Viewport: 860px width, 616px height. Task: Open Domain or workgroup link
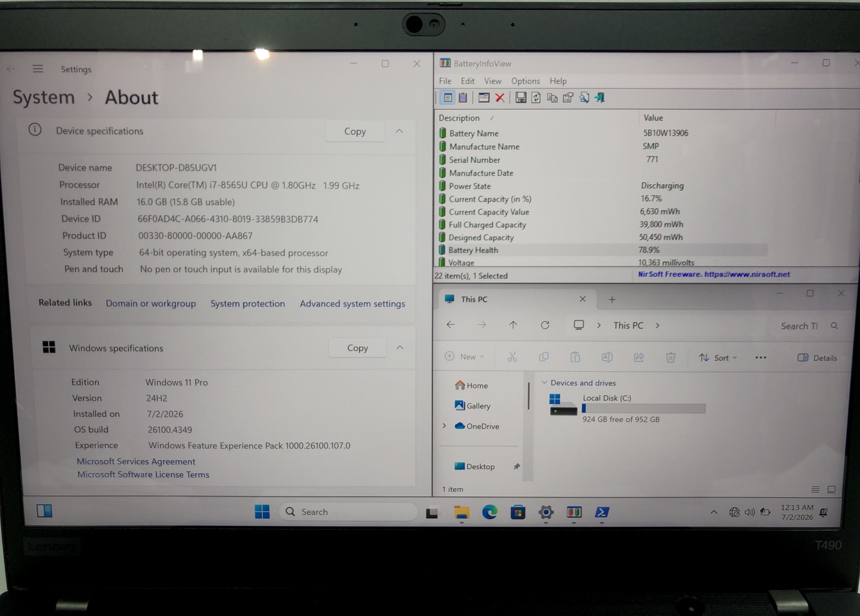[151, 304]
